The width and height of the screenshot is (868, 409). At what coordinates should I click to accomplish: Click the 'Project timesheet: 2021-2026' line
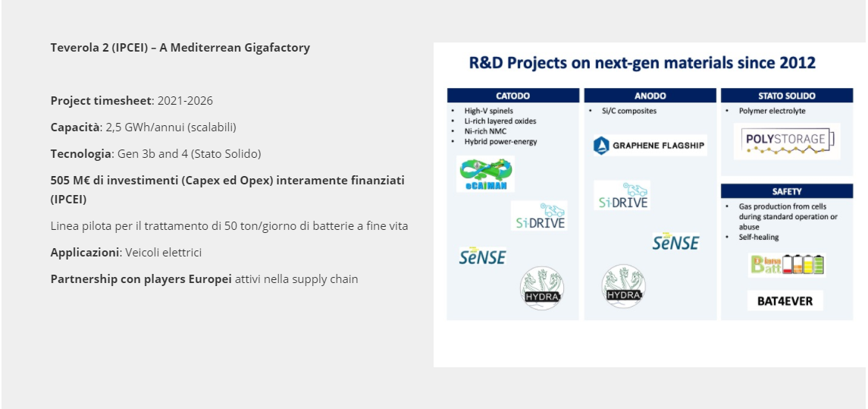coord(132,101)
